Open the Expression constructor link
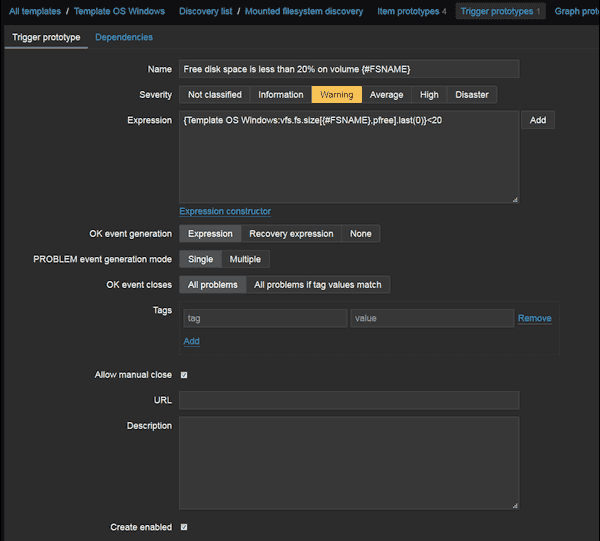Image resolution: width=600 pixels, height=541 pixels. point(225,211)
